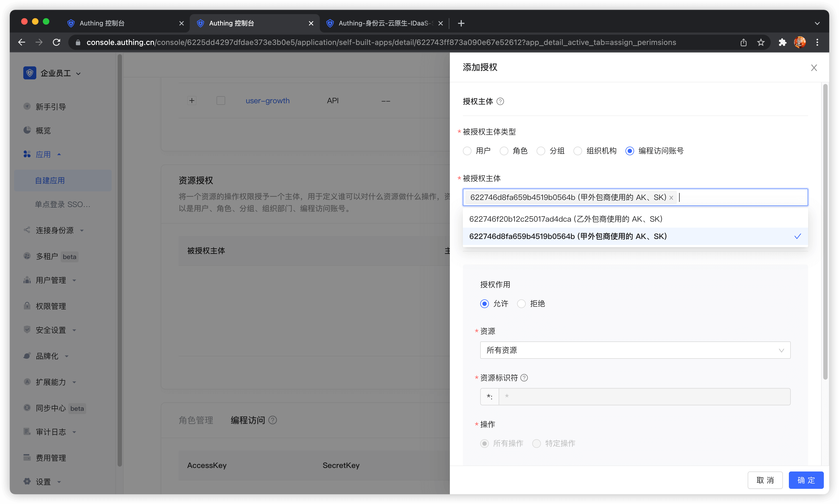The height and width of the screenshot is (504, 839).
Task: Click the browser reload icon
Action: coord(56,42)
